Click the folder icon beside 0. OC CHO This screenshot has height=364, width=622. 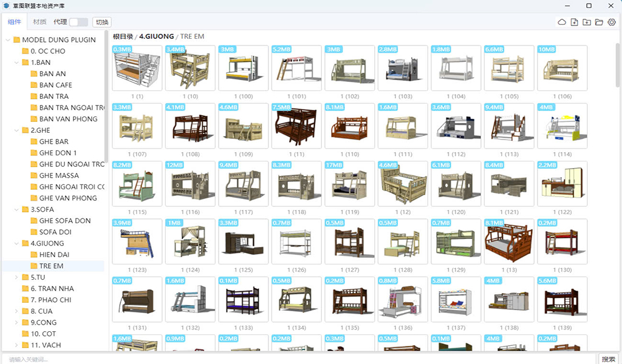26,51
